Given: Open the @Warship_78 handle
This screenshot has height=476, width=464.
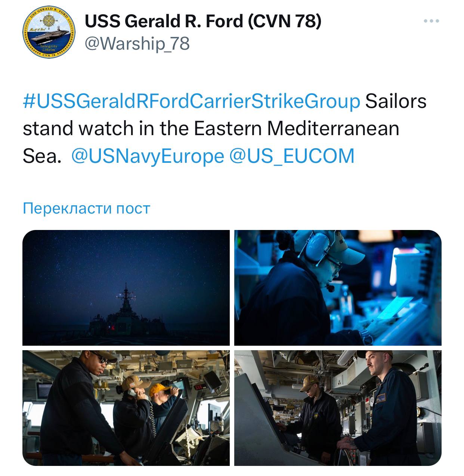Looking at the screenshot, I should tap(137, 44).
